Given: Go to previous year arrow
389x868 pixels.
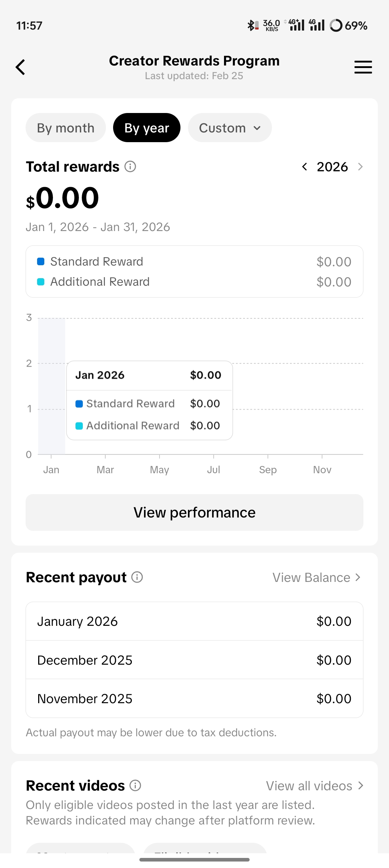Looking at the screenshot, I should tap(305, 167).
